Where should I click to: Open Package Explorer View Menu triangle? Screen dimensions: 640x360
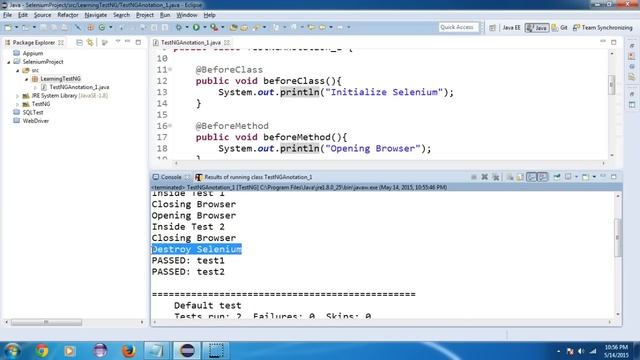[x=118, y=42]
